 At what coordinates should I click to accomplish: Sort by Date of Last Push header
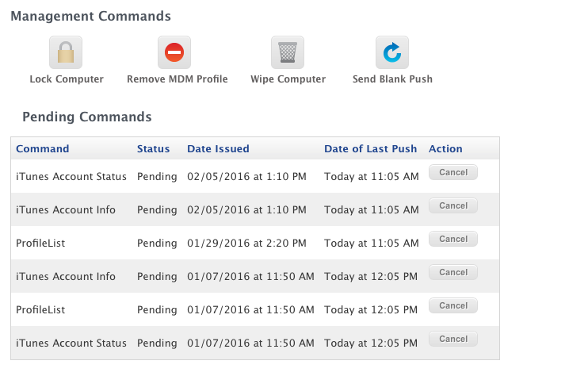pyautogui.click(x=371, y=148)
